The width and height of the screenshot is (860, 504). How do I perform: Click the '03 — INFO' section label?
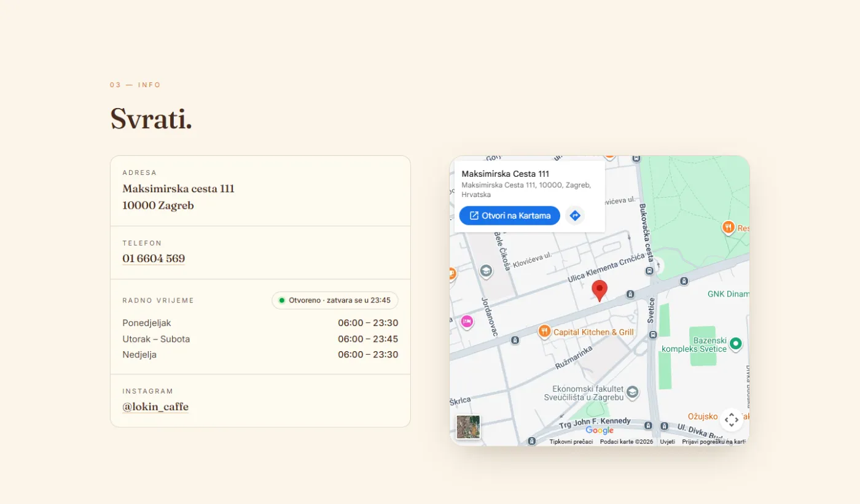tap(135, 85)
